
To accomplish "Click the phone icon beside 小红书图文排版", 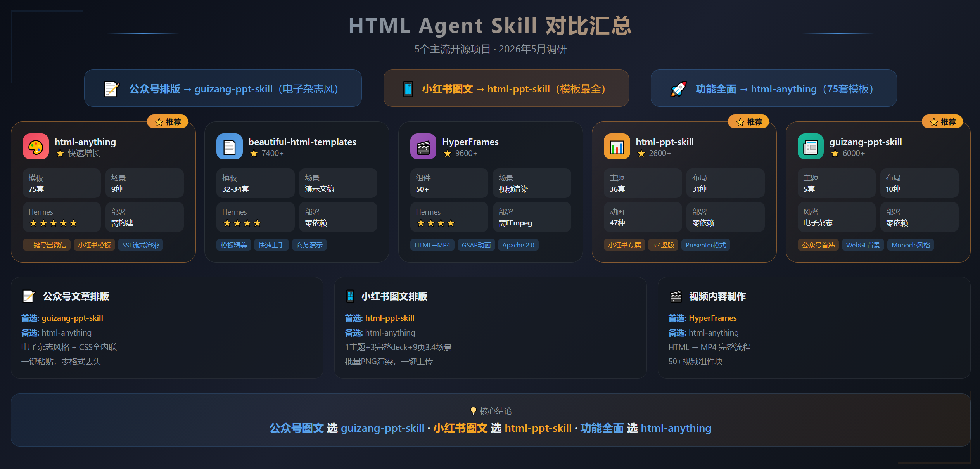I will (x=350, y=296).
